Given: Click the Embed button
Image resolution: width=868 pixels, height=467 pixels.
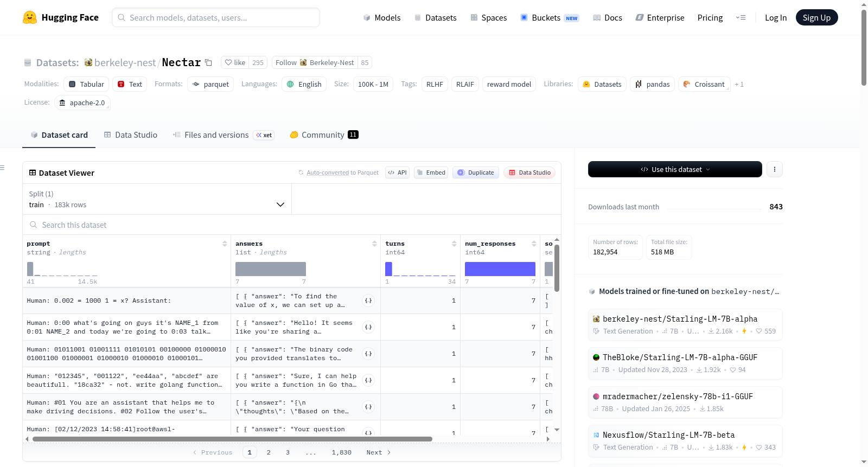Looking at the screenshot, I should click(x=431, y=172).
